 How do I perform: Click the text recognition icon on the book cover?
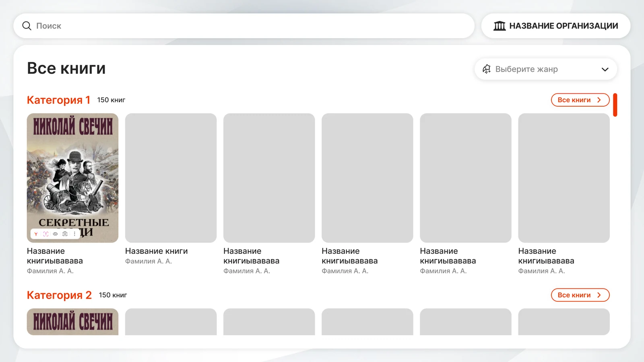[46, 234]
